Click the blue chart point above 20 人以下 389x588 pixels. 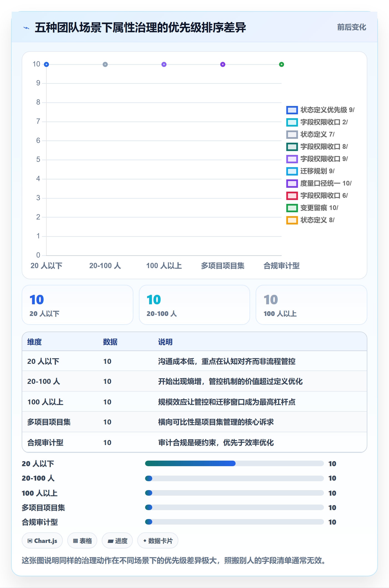pyautogui.click(x=46, y=65)
